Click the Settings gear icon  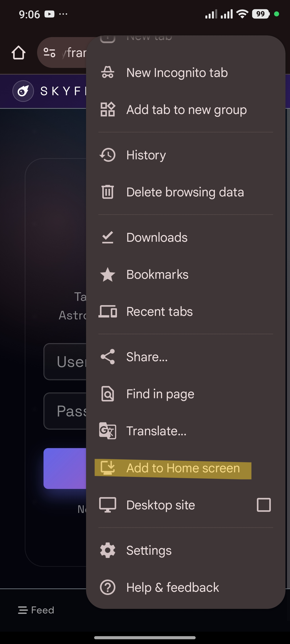click(x=108, y=550)
